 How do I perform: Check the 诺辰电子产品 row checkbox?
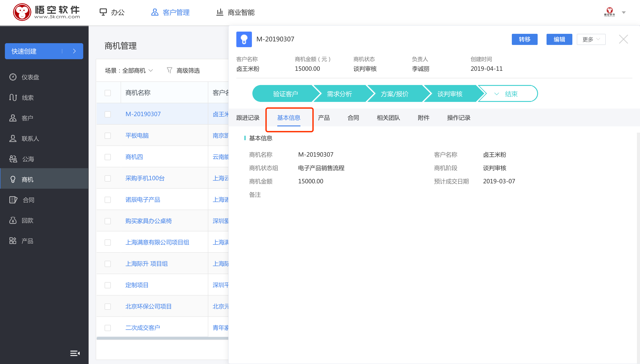tap(108, 200)
